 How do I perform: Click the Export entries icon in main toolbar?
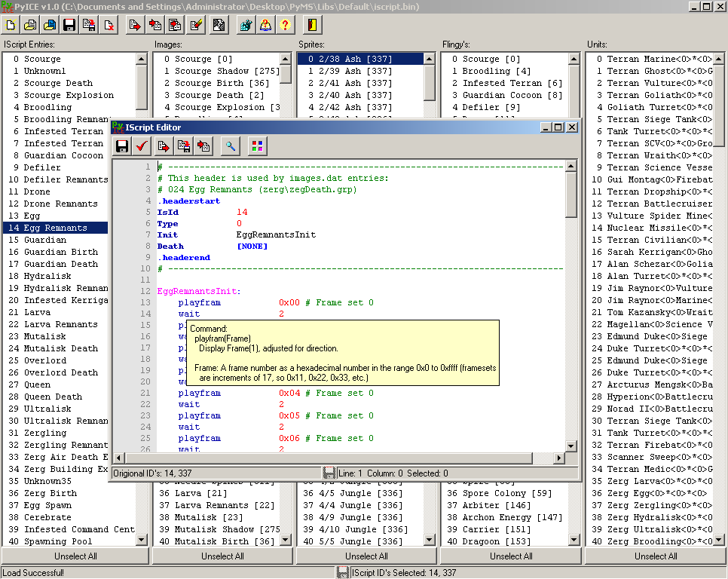pos(135,25)
